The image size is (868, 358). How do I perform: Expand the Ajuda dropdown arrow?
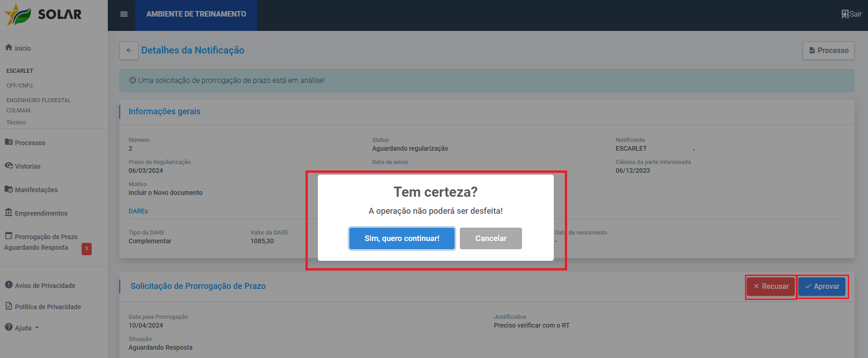(x=37, y=328)
